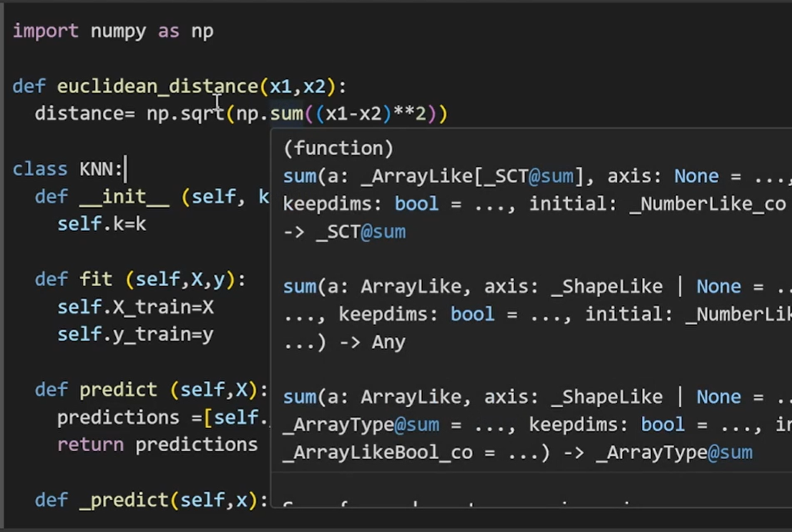The height and width of the screenshot is (532, 792).
Task: Click the fit method name
Action: (x=96, y=279)
